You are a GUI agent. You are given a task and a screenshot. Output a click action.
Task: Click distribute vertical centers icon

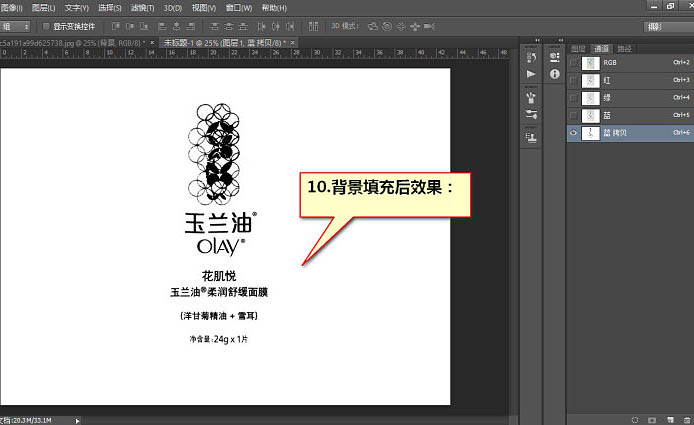coord(229,27)
